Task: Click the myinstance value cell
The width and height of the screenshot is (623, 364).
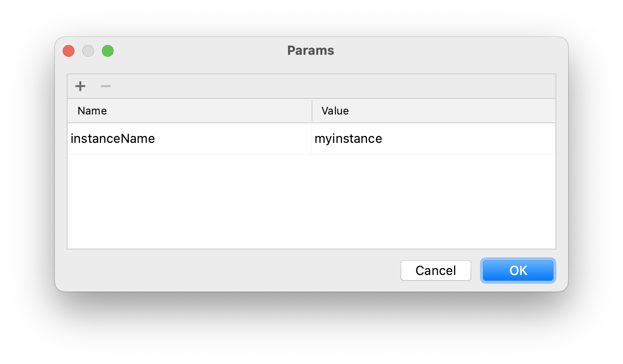Action: pos(348,139)
